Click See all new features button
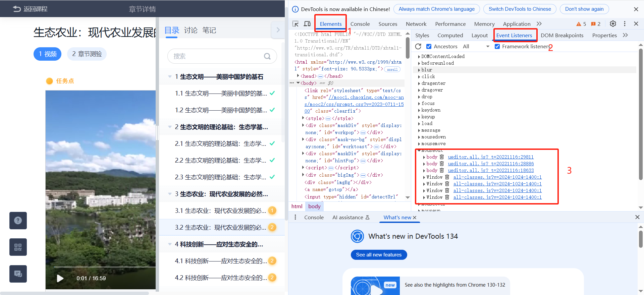 pos(379,255)
